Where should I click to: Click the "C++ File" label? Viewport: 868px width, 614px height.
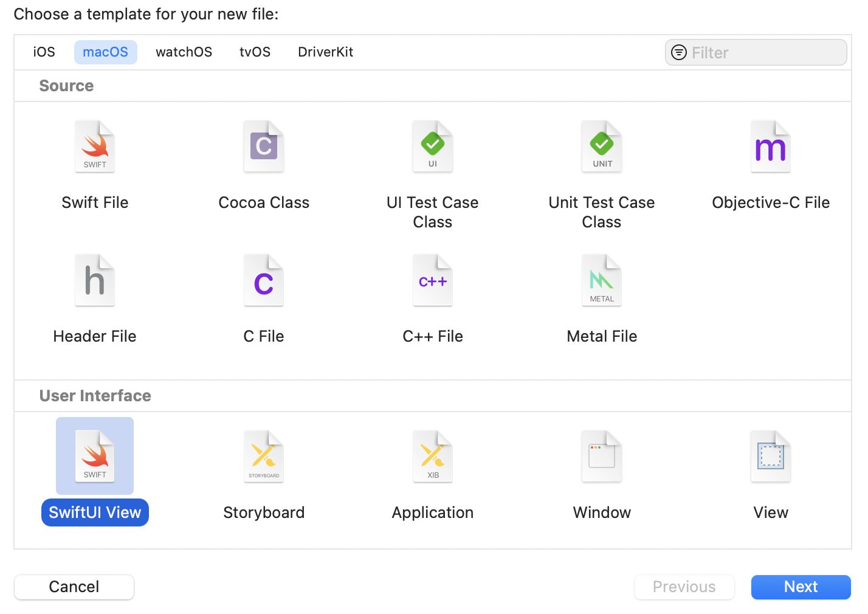[x=433, y=336]
